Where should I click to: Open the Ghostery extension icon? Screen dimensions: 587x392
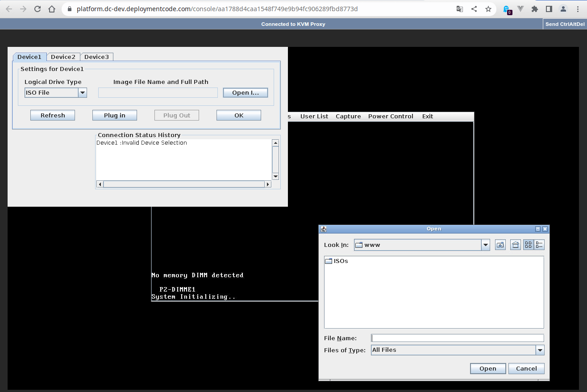(x=507, y=9)
